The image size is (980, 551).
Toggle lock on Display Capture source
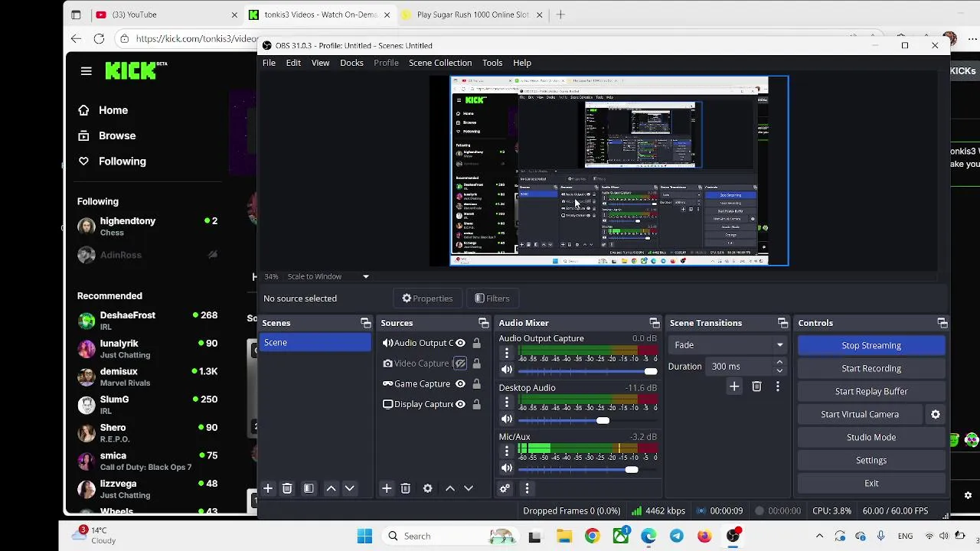tap(476, 404)
